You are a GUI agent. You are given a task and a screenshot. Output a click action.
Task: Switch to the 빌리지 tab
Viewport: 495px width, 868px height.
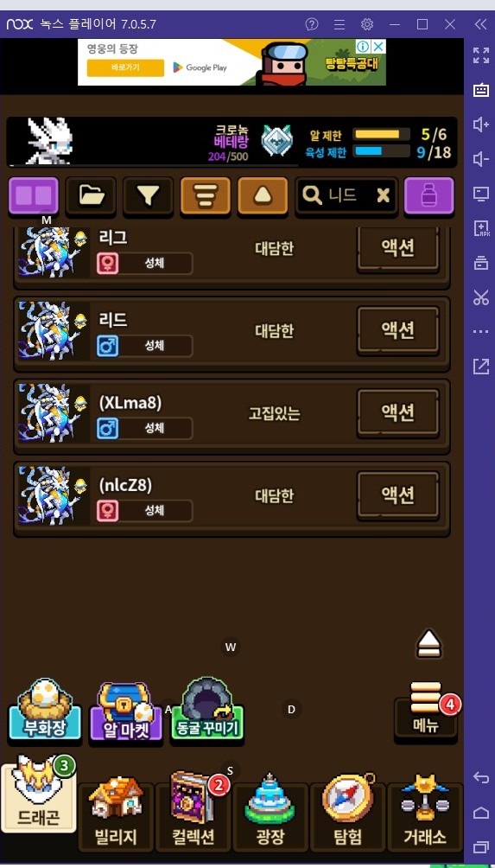coord(116,816)
